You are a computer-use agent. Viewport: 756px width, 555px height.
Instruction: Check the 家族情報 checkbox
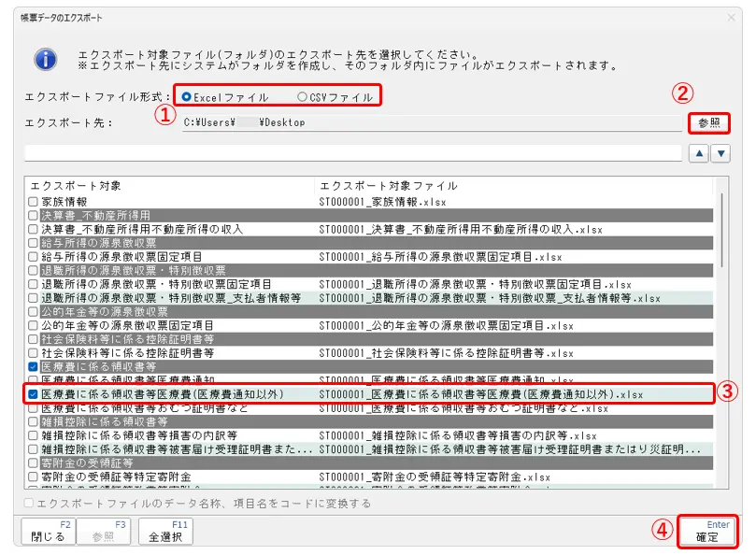point(34,201)
